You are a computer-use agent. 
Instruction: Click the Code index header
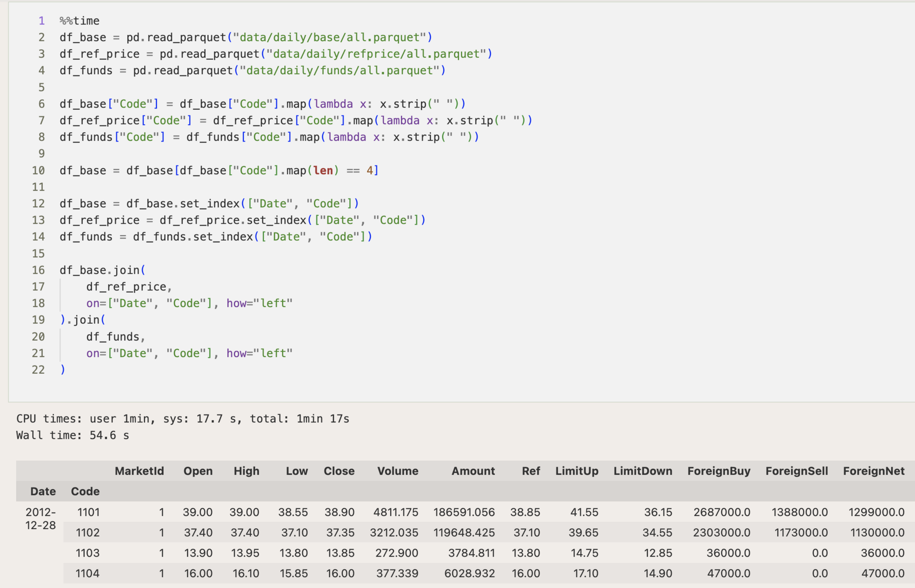[85, 491]
